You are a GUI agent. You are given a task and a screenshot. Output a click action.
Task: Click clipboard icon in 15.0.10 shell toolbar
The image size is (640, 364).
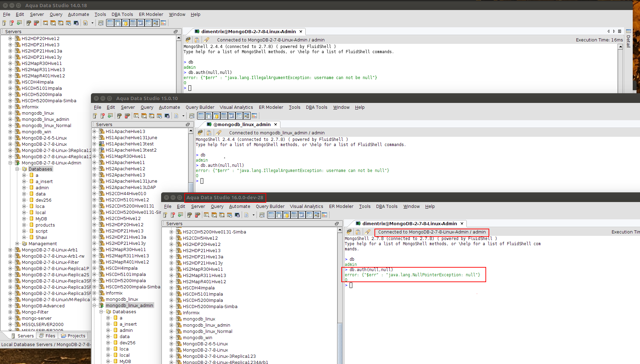(209, 133)
